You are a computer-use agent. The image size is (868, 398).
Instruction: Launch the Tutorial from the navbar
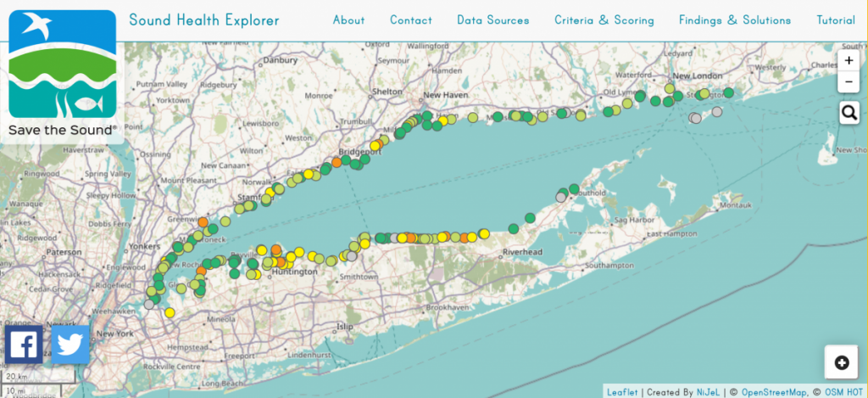pyautogui.click(x=835, y=20)
